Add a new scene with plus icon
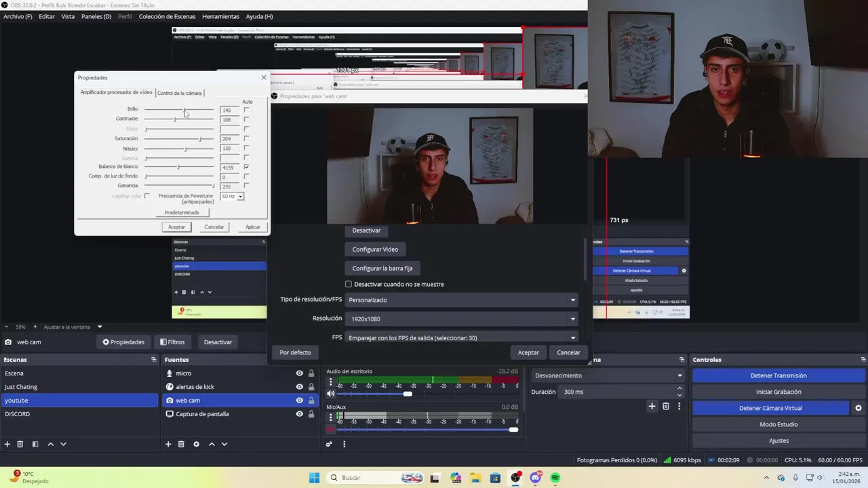 tap(7, 444)
